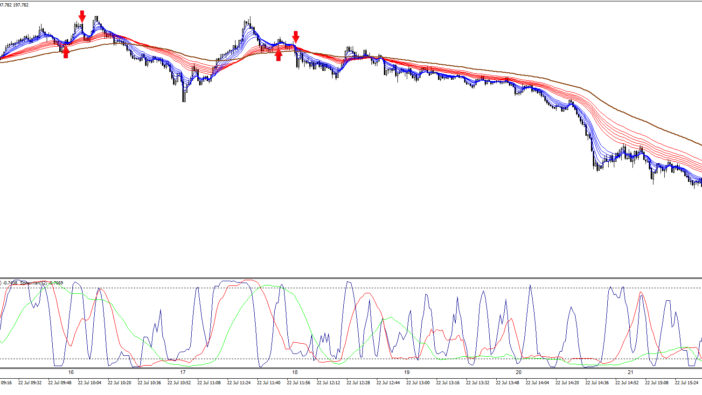The image size is (702, 395).
Task: Select the 22 Jul 13:32 time label
Action: (x=478, y=383)
